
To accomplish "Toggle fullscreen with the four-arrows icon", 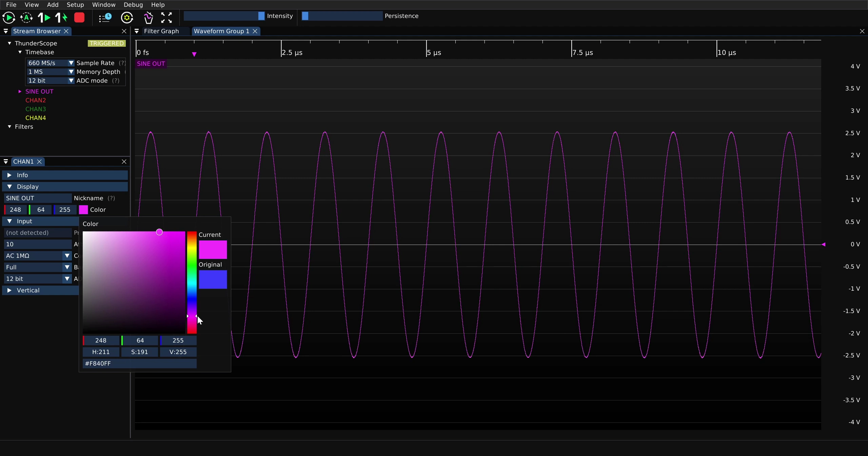I will coord(166,18).
